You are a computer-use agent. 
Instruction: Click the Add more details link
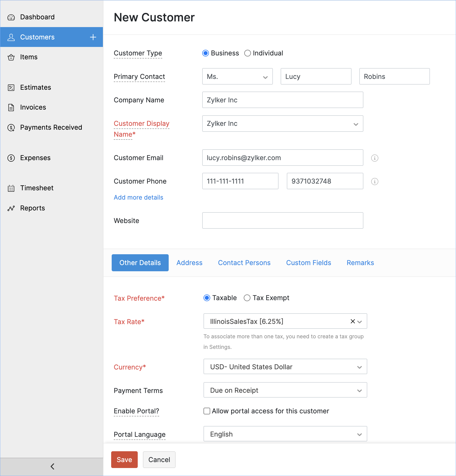139,198
